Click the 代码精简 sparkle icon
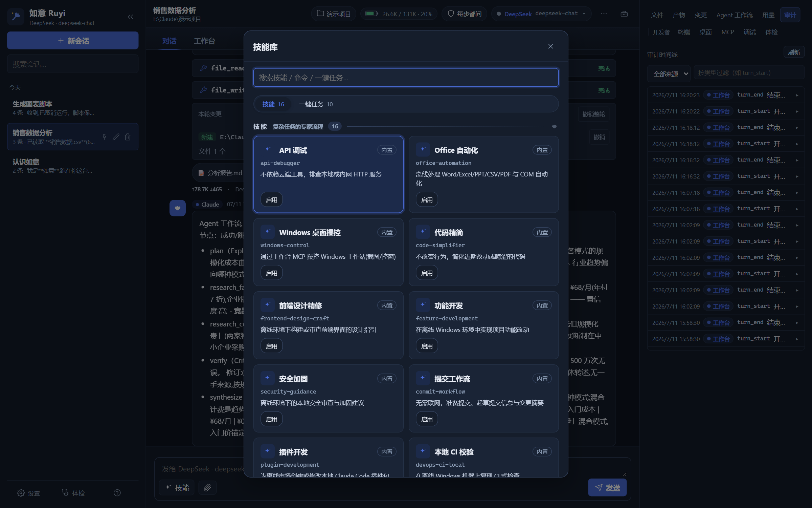The height and width of the screenshot is (508, 812). [x=423, y=231]
